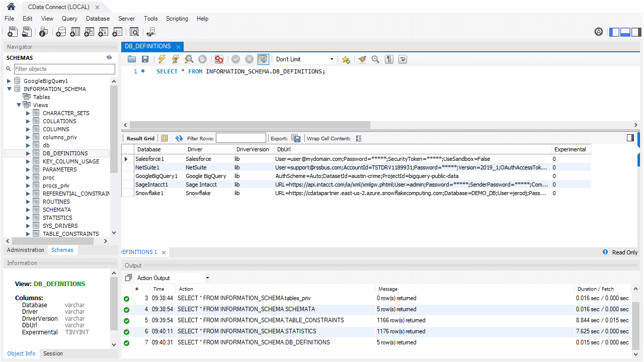644x362 pixels.
Task: Expand the GoogleBigQuery1 schema node
Action: 9,81
